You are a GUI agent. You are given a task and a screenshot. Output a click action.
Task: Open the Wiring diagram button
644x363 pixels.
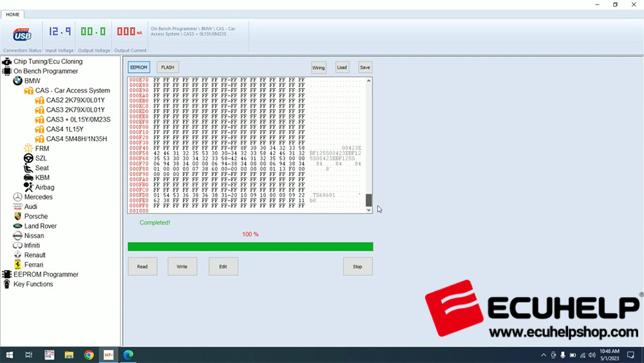click(x=318, y=68)
